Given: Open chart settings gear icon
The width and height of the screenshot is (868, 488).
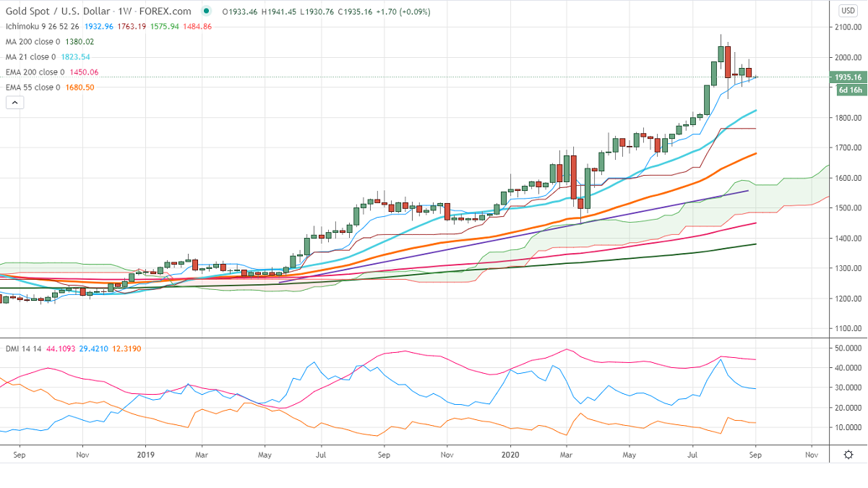Looking at the screenshot, I should tap(848, 454).
